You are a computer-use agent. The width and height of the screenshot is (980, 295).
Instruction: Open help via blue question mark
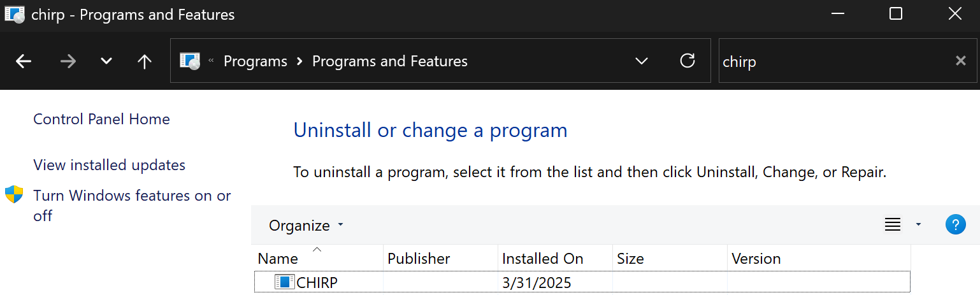(955, 224)
